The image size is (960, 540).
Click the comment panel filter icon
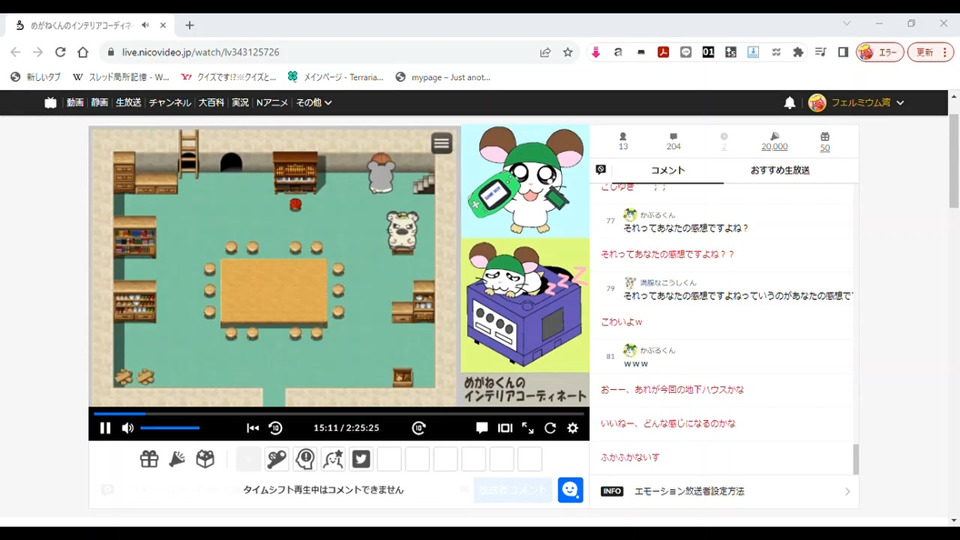(601, 170)
